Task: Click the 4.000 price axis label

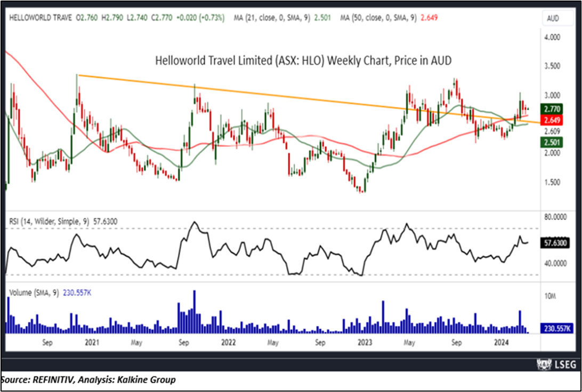Action: [552, 37]
